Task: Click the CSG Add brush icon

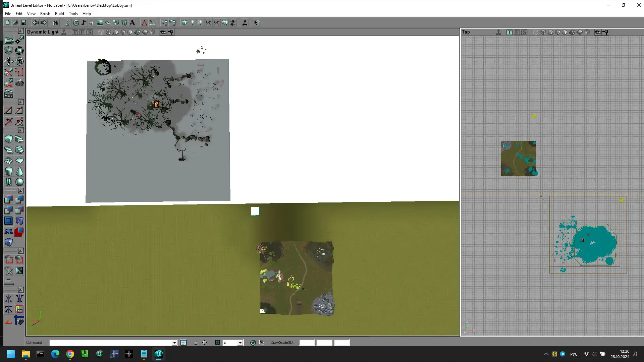Action: pos(9,199)
